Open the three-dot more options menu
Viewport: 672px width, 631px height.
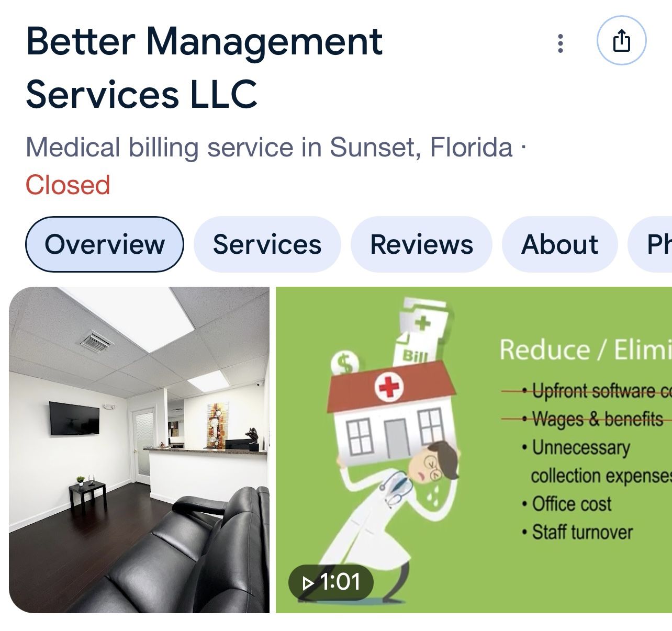click(561, 43)
